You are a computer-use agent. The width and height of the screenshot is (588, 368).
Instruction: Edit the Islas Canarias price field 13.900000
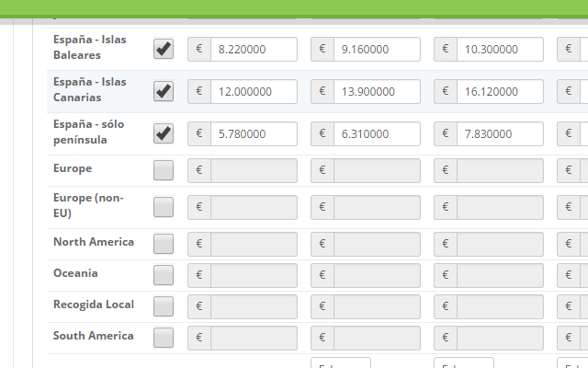pos(377,92)
